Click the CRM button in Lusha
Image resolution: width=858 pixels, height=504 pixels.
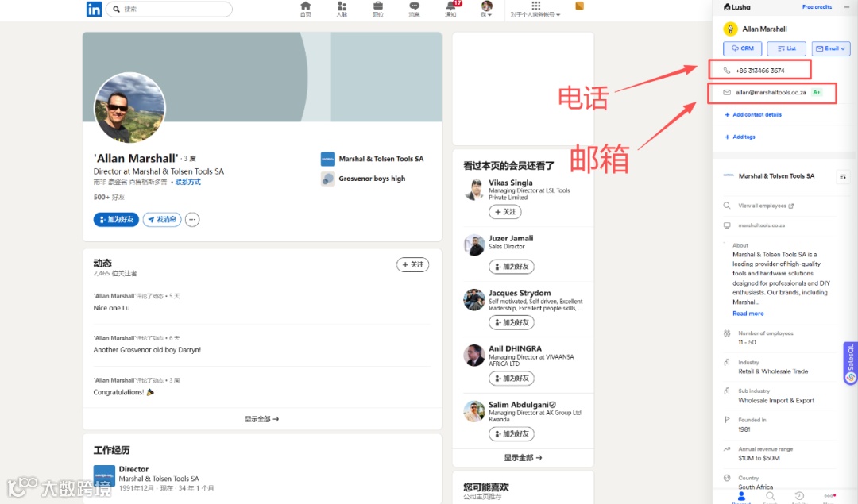(x=743, y=48)
